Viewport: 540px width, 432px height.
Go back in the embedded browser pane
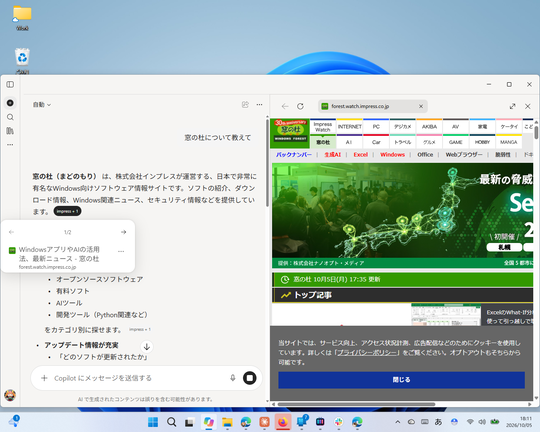point(285,106)
